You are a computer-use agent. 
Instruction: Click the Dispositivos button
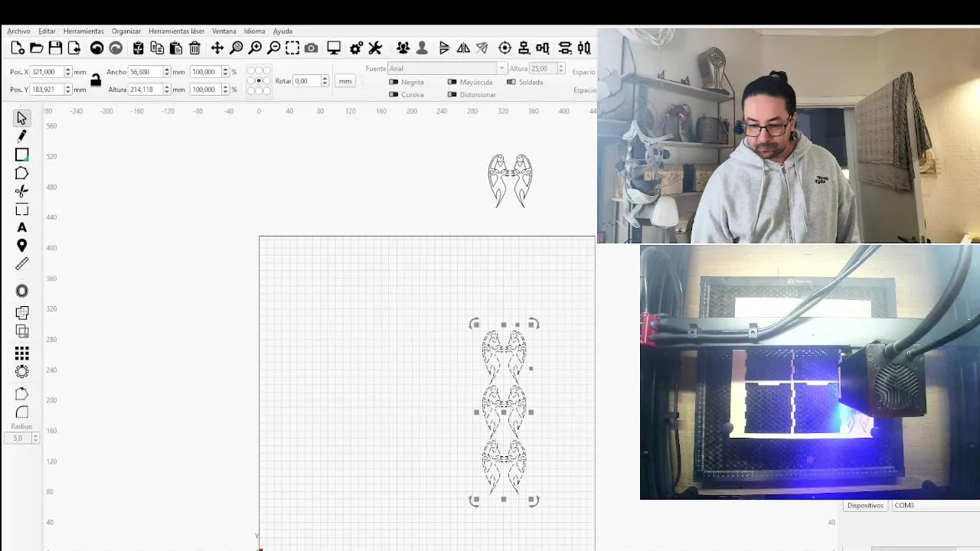coord(865,506)
